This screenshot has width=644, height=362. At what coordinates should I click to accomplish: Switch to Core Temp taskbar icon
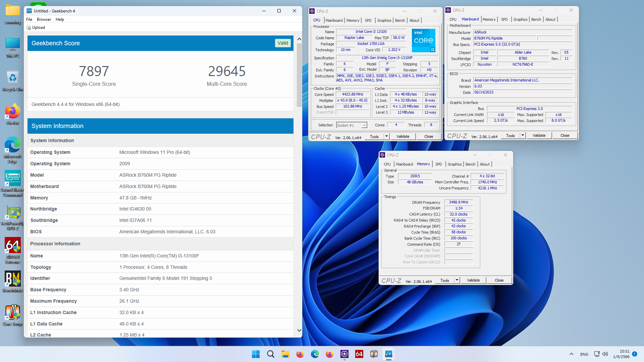coord(374,354)
